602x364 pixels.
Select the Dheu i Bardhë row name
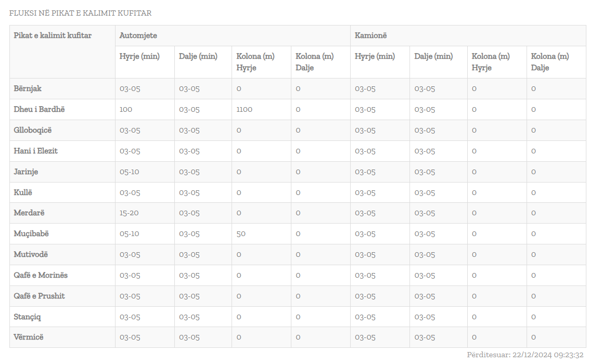39,109
